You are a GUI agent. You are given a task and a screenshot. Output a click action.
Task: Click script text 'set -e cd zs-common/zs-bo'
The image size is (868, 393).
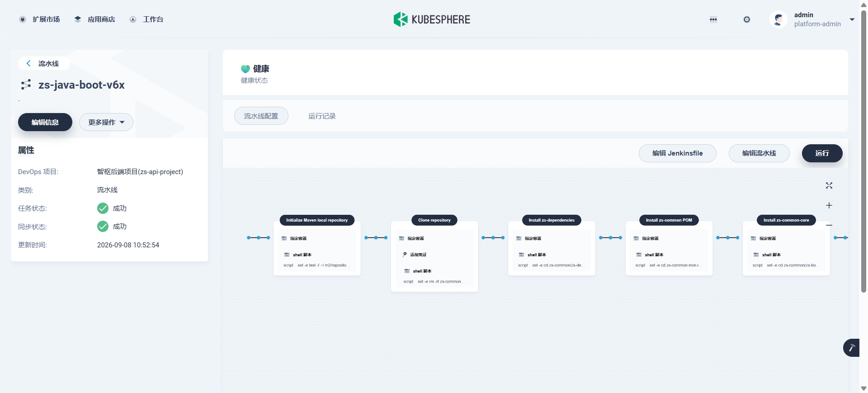(793, 265)
